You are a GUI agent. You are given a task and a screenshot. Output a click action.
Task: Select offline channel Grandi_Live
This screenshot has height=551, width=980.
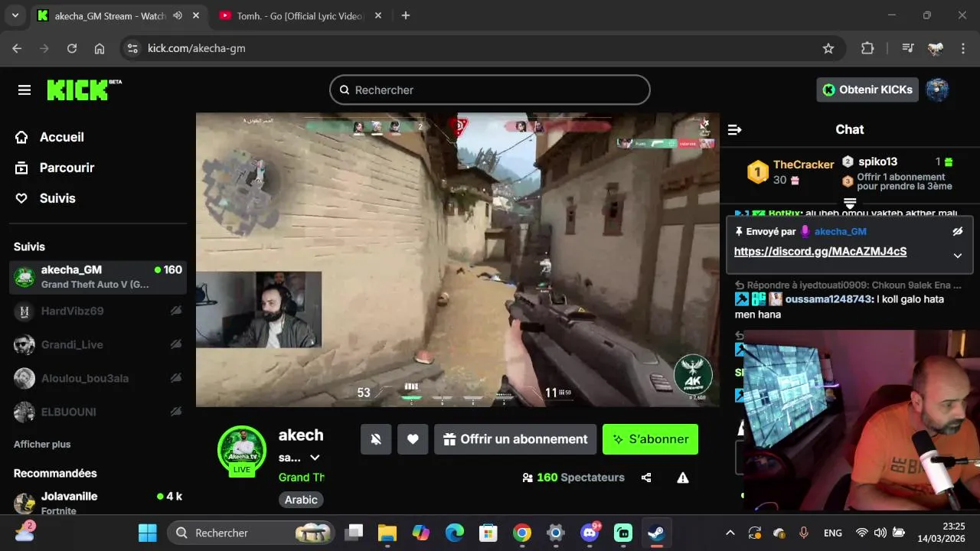(98, 344)
